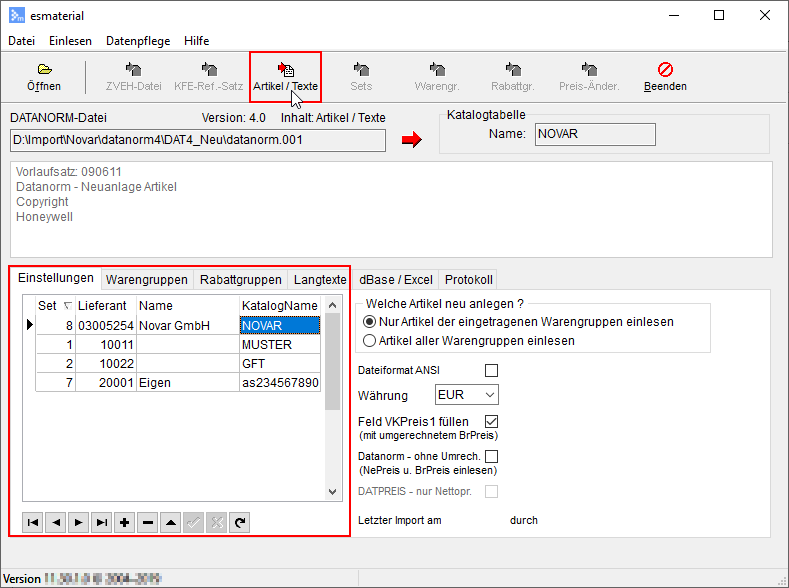Uncheck Feld VKPreis1 füllen checkbox
The width and height of the screenshot is (789, 588).
tap(491, 422)
